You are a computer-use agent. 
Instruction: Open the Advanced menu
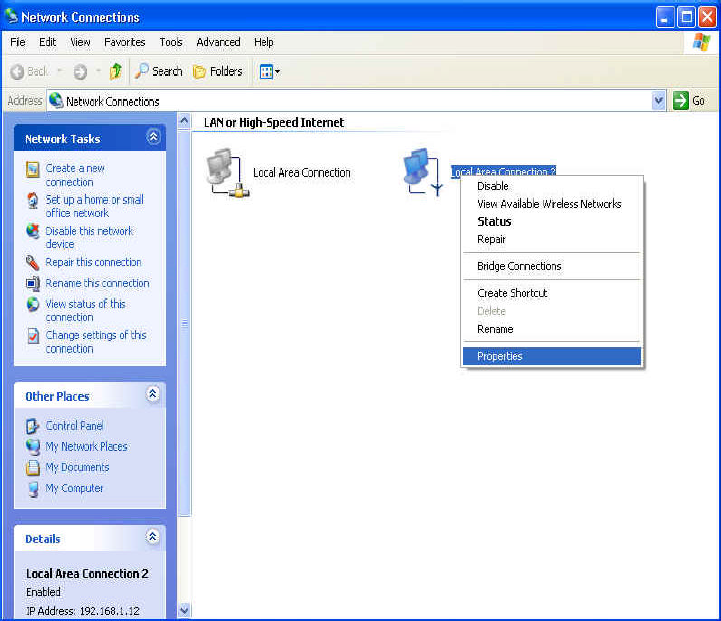coord(218,42)
